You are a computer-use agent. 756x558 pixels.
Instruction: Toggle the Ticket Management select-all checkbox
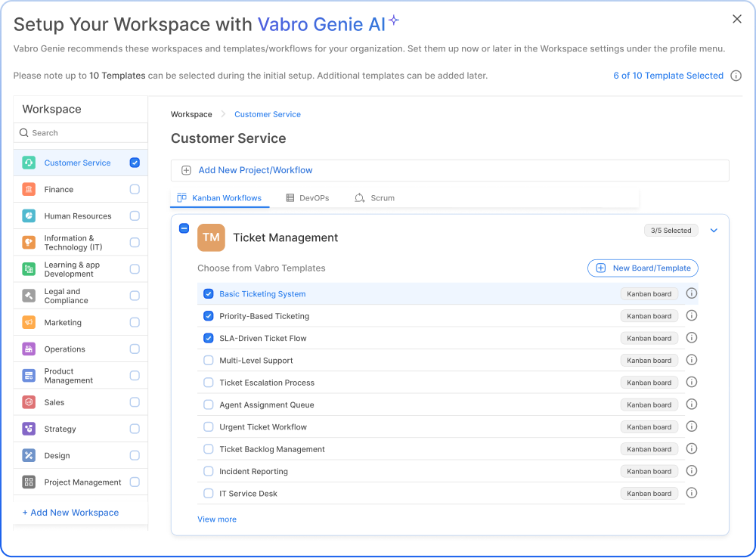tap(184, 228)
